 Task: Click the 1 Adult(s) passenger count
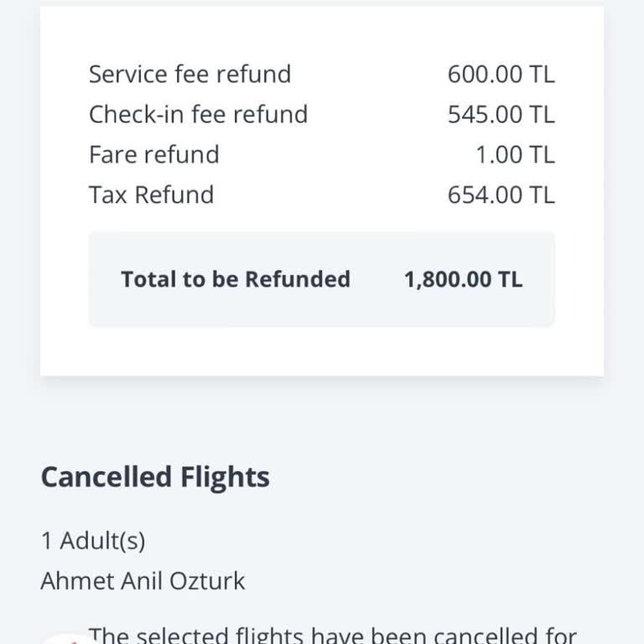[93, 541]
